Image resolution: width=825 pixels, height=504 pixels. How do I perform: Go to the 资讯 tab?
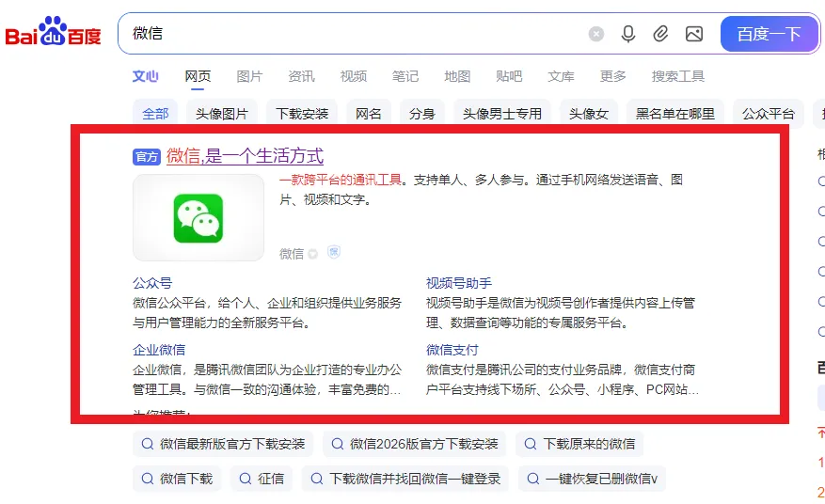(x=301, y=77)
